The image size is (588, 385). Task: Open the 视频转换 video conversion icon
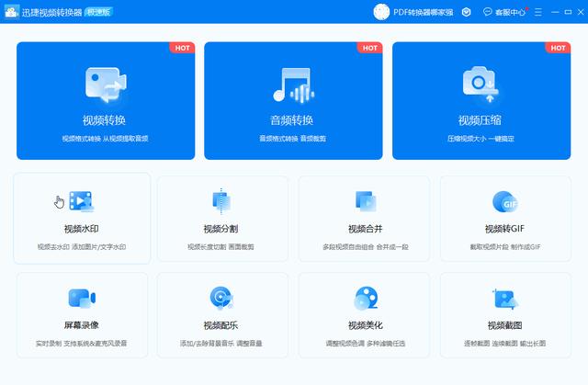[106, 85]
